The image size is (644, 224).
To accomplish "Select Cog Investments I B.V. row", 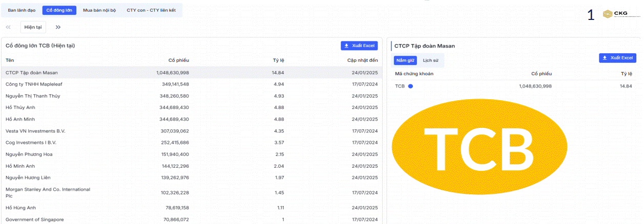I will pos(192,143).
